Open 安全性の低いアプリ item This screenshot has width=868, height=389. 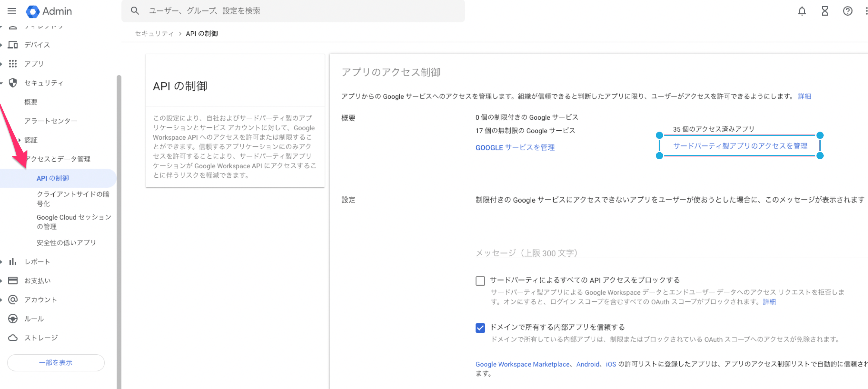click(66, 242)
